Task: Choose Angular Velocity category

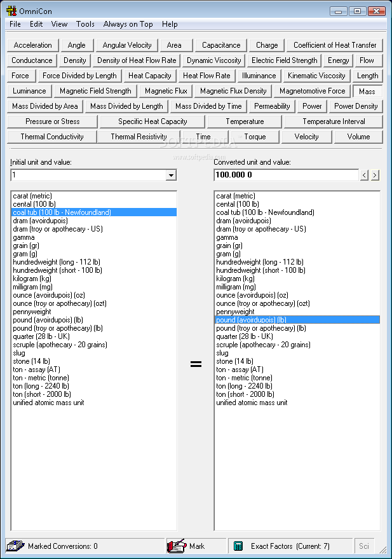Action: [x=127, y=45]
